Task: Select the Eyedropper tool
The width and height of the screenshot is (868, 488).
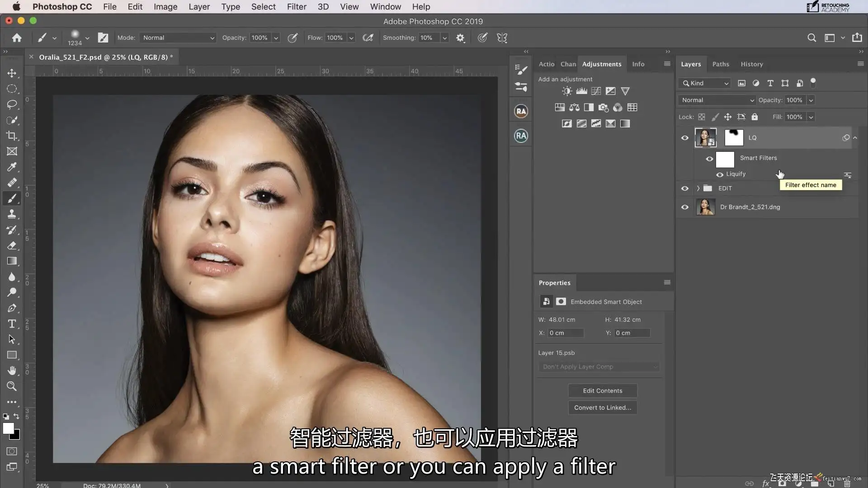Action: (x=12, y=167)
